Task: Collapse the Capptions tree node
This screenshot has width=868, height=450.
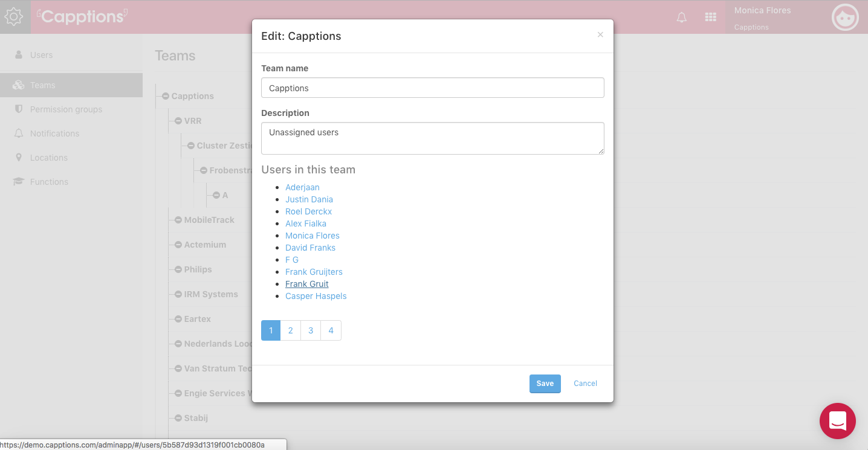Action: (166, 96)
